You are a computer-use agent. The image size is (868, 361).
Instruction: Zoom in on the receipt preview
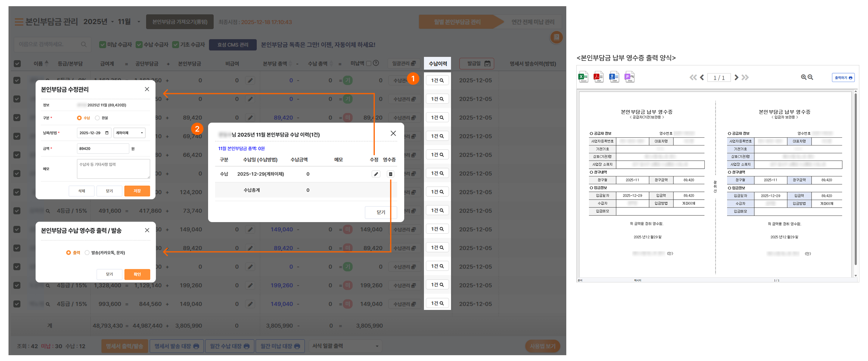pyautogui.click(x=803, y=77)
